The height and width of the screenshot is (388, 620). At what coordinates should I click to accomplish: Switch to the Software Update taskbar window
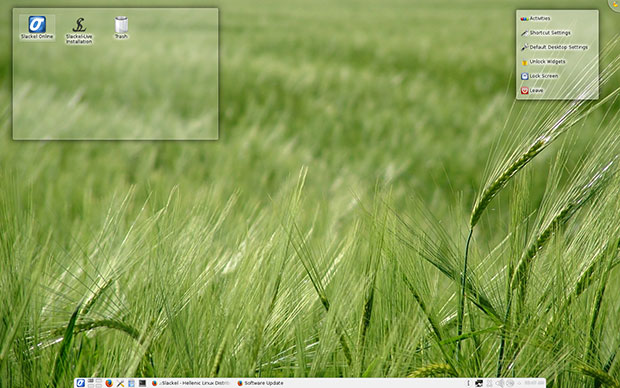coord(260,383)
